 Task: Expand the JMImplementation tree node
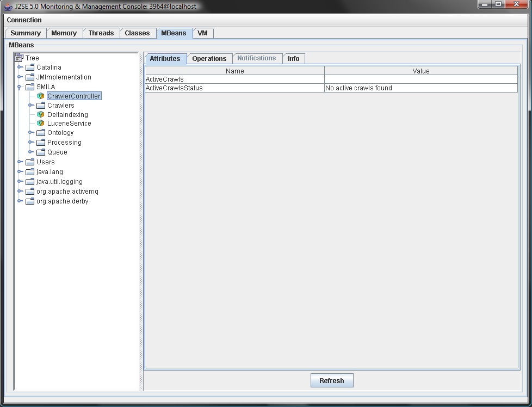point(20,77)
